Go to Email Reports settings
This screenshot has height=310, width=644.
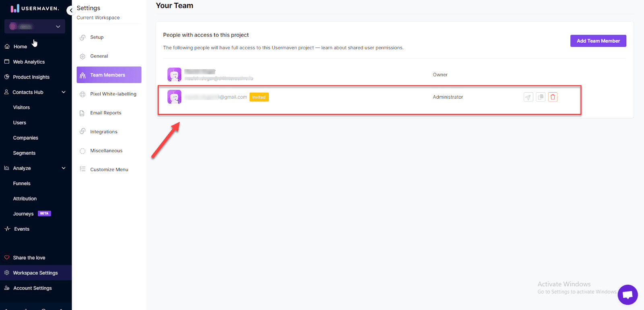click(x=105, y=113)
